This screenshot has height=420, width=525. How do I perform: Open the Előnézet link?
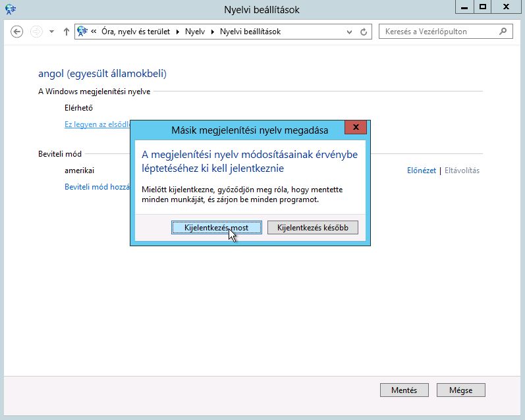pyautogui.click(x=422, y=171)
